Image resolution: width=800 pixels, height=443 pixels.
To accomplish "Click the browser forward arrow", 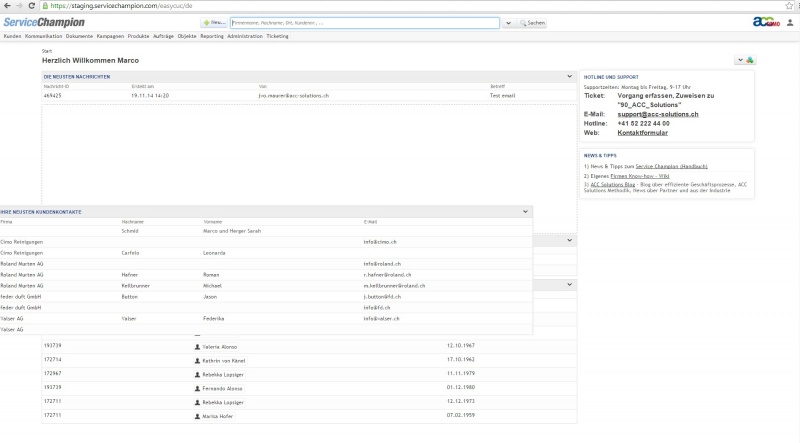I will point(19,6).
